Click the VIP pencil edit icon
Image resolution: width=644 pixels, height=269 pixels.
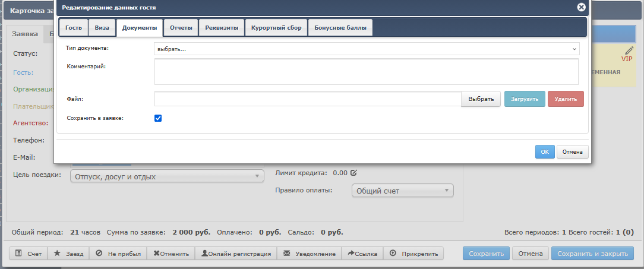[629, 51]
